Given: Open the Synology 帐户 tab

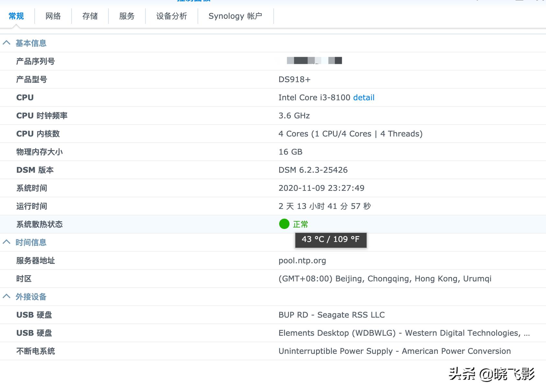Looking at the screenshot, I should pyautogui.click(x=235, y=16).
